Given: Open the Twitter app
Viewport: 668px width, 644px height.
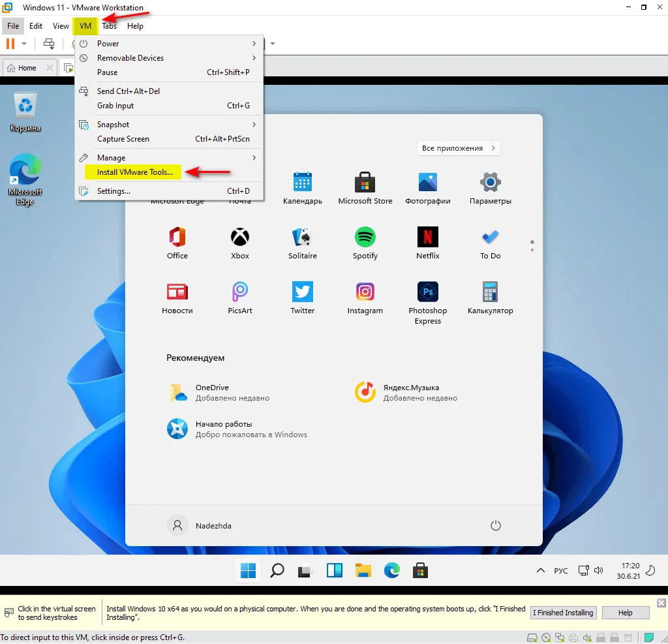Looking at the screenshot, I should click(303, 298).
